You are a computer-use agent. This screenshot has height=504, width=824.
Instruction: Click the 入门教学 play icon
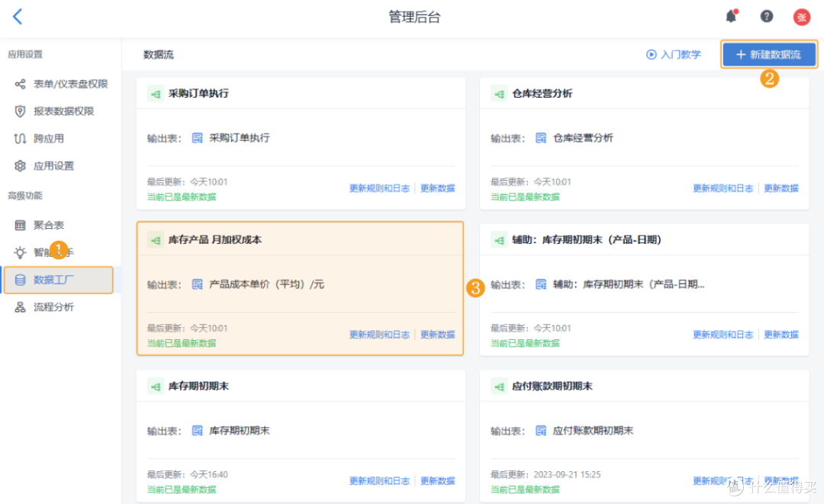pyautogui.click(x=651, y=55)
